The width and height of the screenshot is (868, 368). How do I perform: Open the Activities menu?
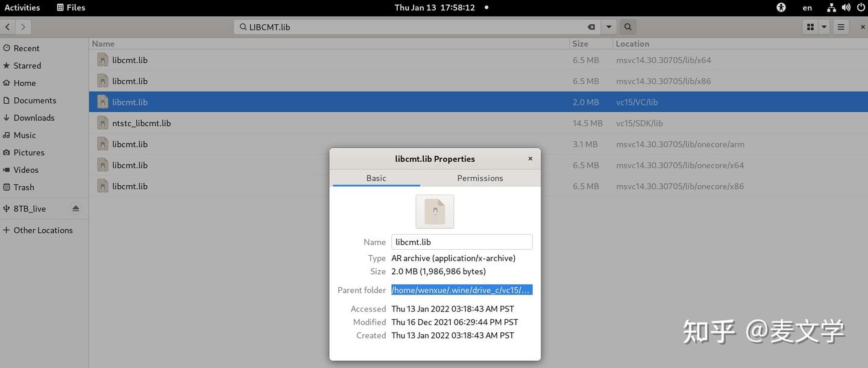point(22,7)
